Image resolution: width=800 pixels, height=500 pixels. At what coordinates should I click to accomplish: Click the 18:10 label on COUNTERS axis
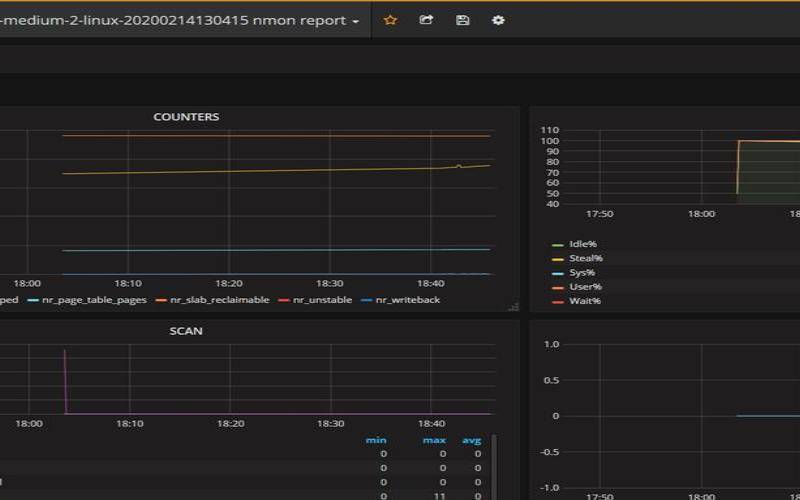pyautogui.click(x=128, y=284)
